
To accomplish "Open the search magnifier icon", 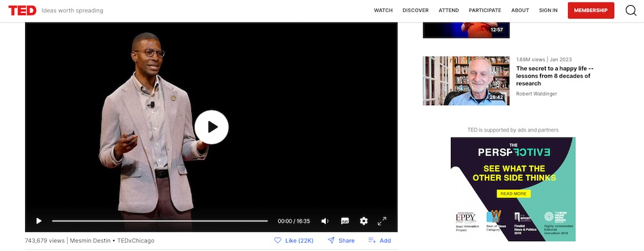I will coord(631,10).
